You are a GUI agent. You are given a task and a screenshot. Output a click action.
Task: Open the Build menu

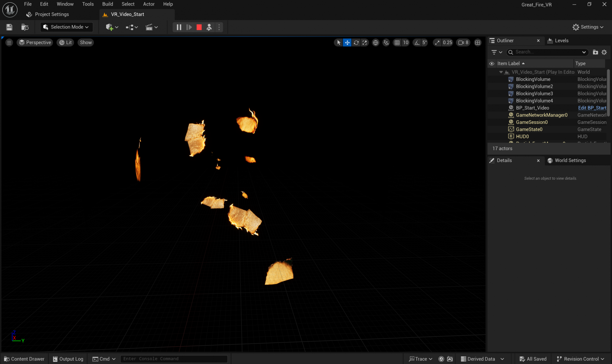pos(108,4)
